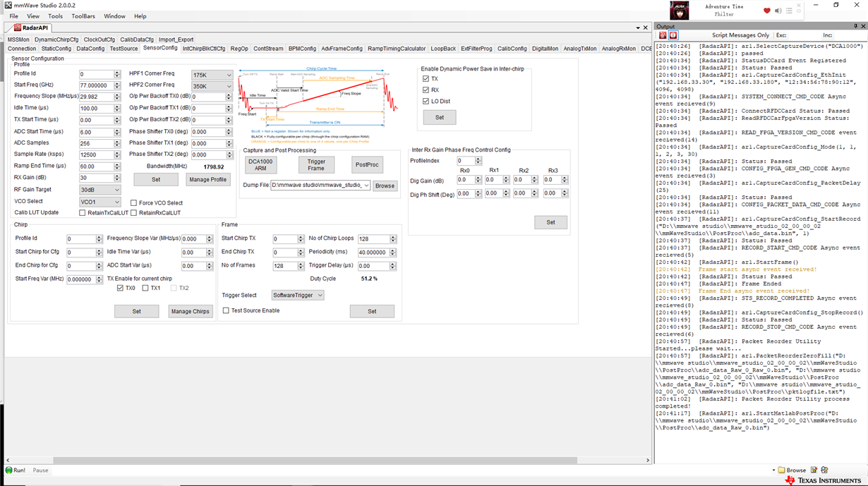Click the Script Messages Only label
This screenshot has height=486, width=868.
click(740, 35)
